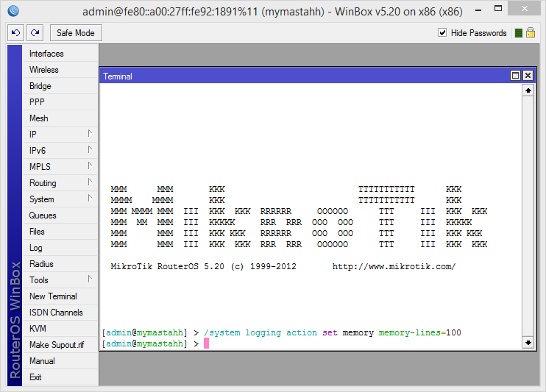Click Make Supout.rif
This screenshot has width=546, height=392.
pyautogui.click(x=60, y=345)
